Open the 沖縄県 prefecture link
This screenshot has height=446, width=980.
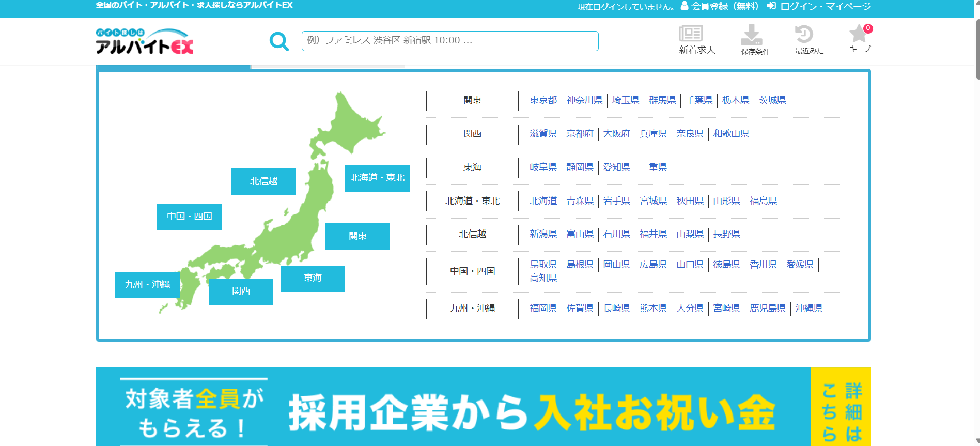(808, 309)
